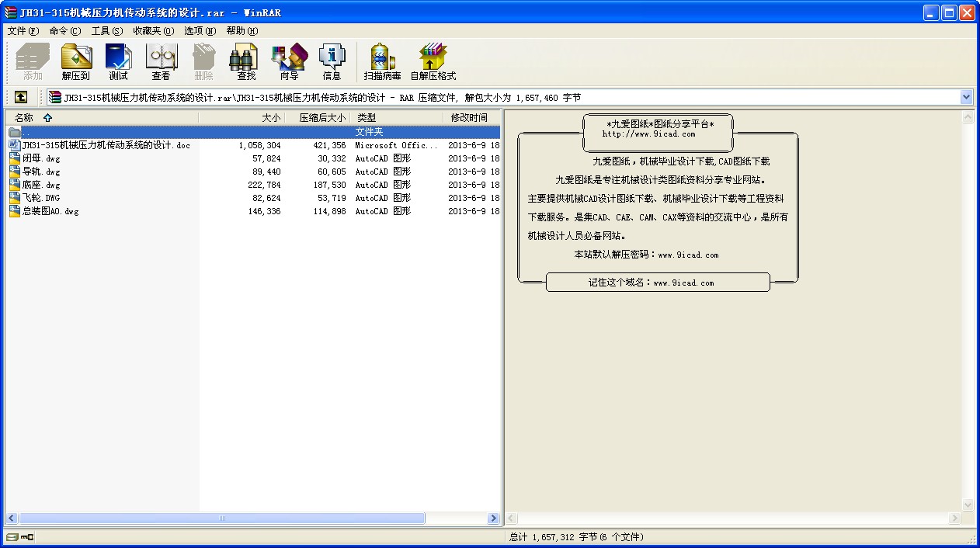980x548 pixels.
Task: Click Microsoft Offic... type cell
Action: [396, 145]
